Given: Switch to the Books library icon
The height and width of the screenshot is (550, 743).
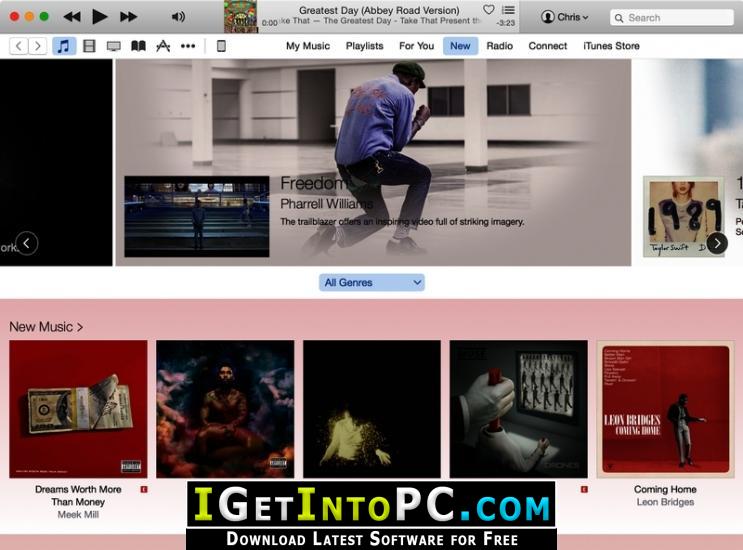Looking at the screenshot, I should click(x=138, y=46).
